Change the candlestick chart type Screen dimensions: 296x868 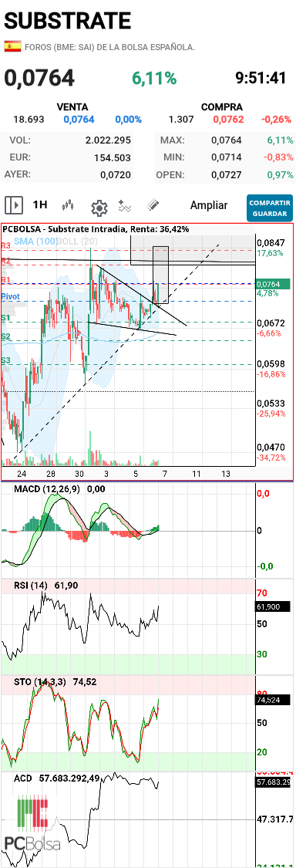68,205
